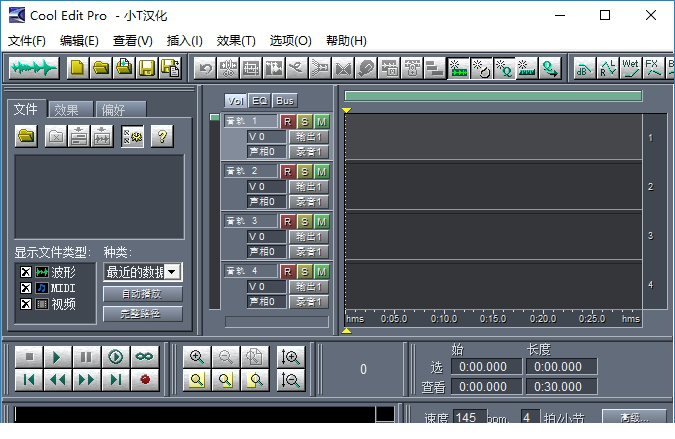Mute track 2 with M button
Screen dimensions: 675x439
[321, 172]
